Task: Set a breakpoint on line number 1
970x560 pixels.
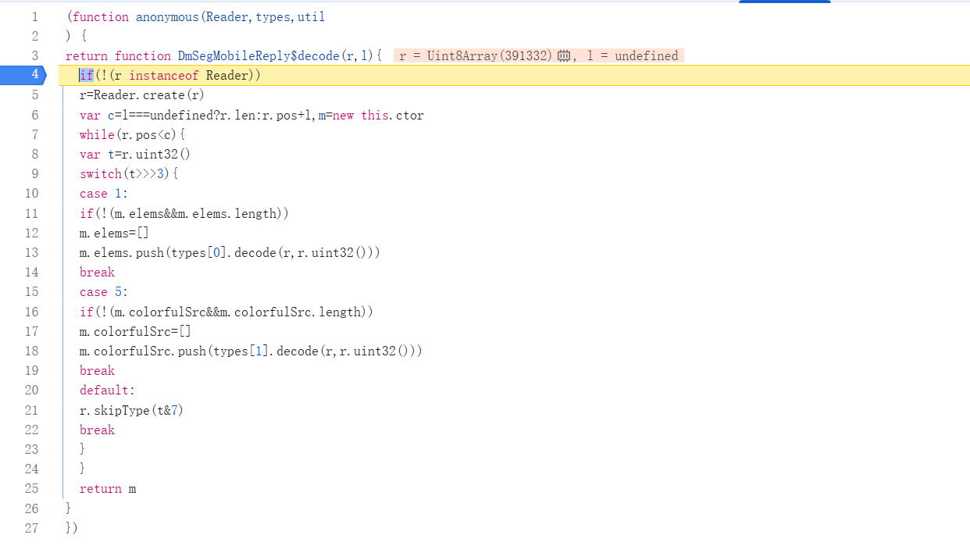Action: [34, 16]
